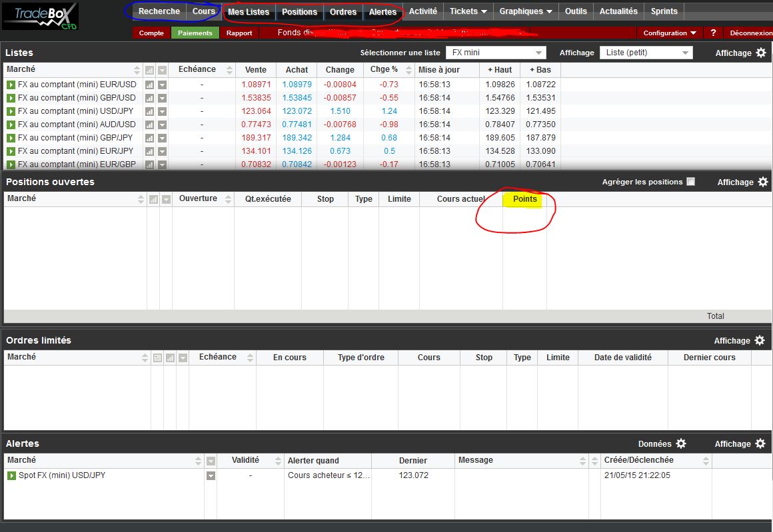Open chart icon for GBP/JPY row
The image size is (773, 532).
coord(149,138)
